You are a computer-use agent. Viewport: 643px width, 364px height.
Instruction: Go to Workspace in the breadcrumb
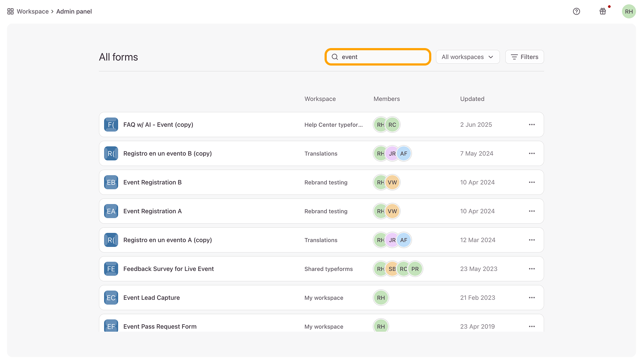click(x=33, y=11)
